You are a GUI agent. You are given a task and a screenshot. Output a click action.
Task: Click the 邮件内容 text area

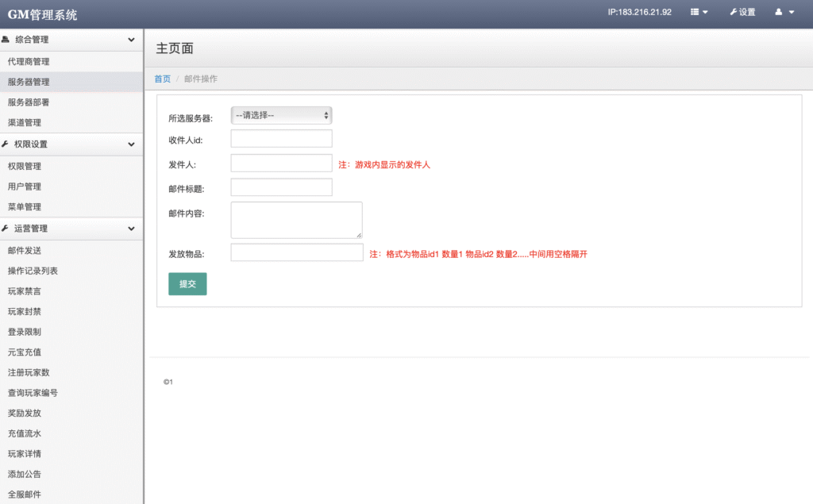tap(295, 219)
